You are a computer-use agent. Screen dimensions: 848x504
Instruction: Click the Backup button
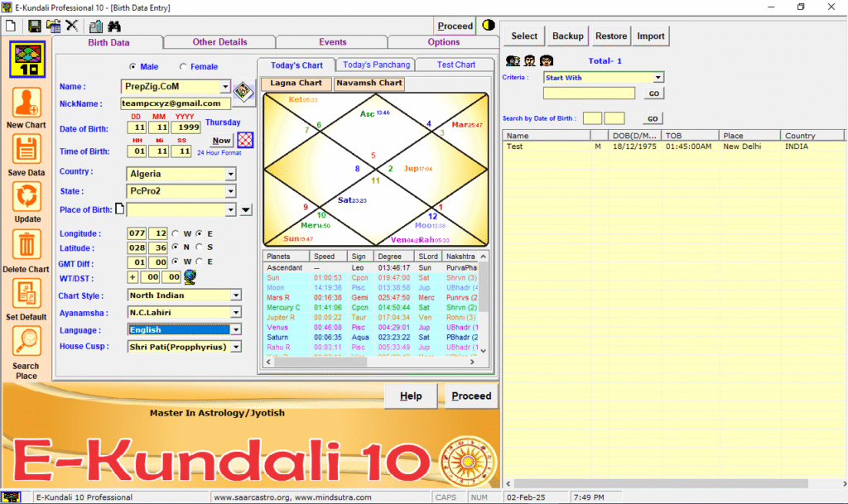567,36
